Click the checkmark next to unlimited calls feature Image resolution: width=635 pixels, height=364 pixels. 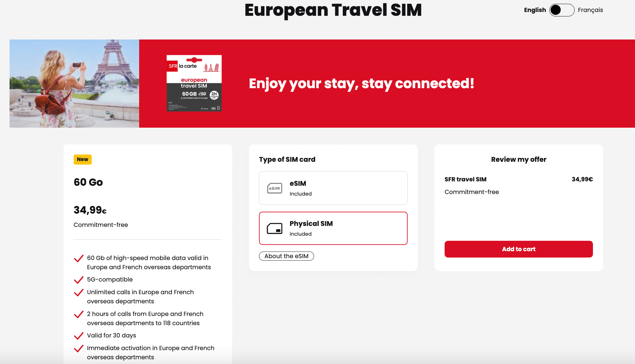(x=78, y=293)
